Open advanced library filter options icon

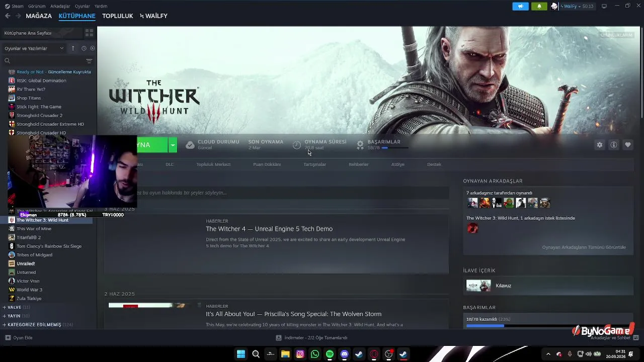click(89, 61)
